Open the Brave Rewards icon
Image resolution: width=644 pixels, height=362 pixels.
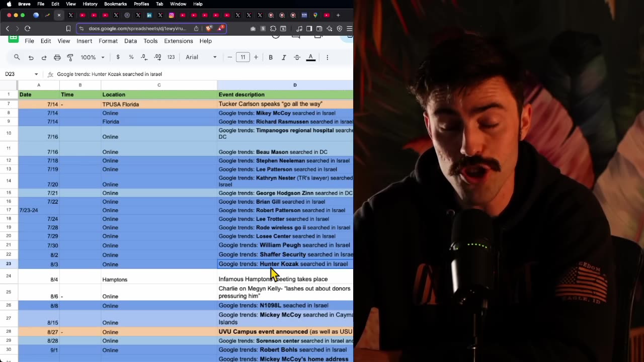[x=220, y=29]
